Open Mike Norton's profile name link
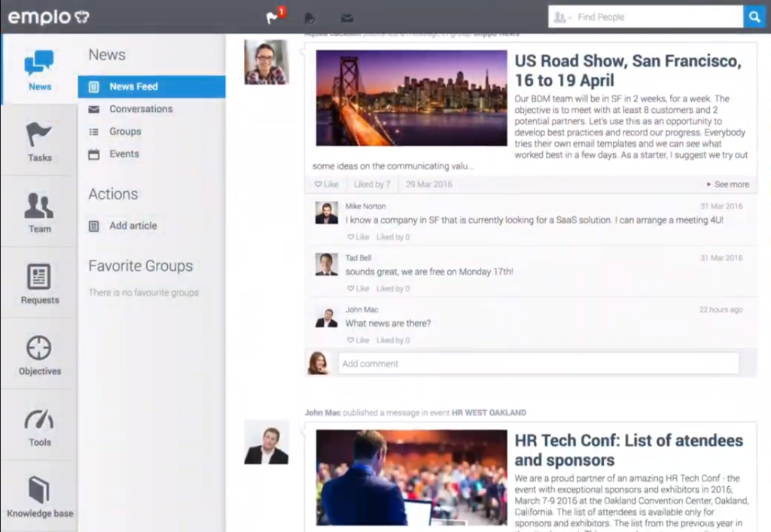Screen dimensions: 771x532 click(365, 206)
